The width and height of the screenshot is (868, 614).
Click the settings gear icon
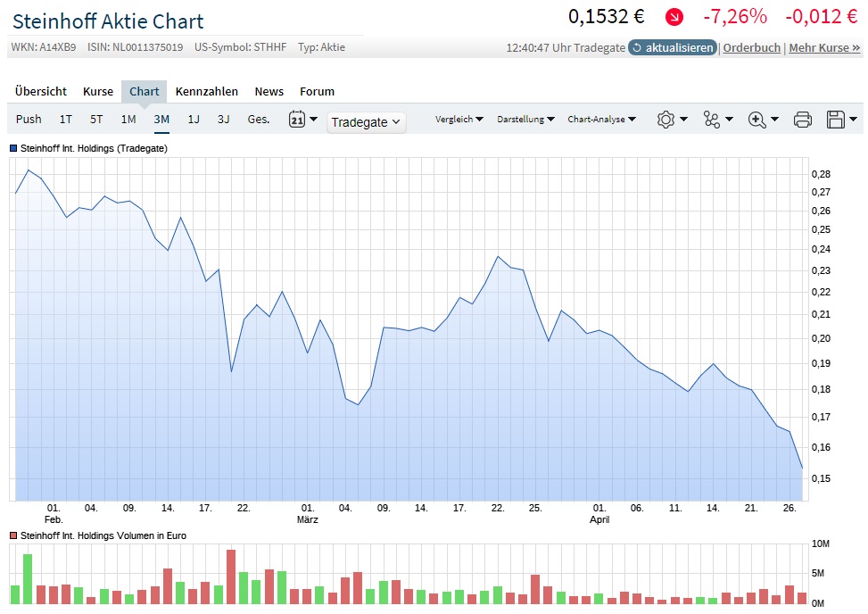(665, 119)
